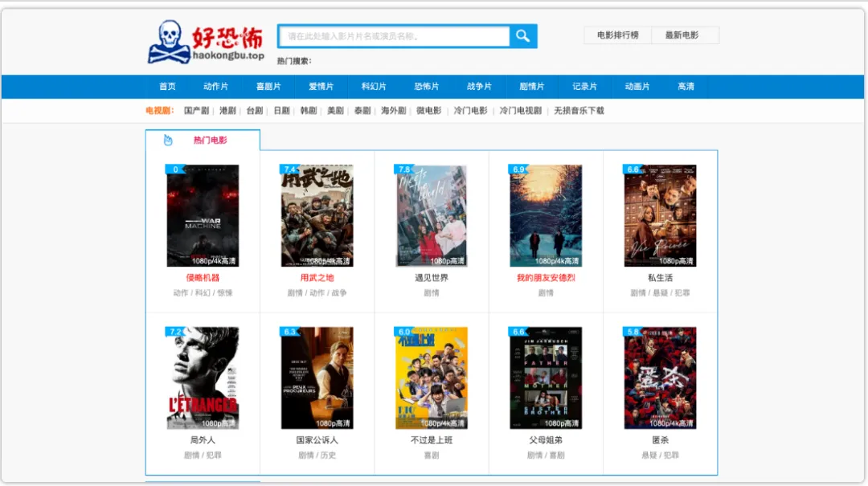Image resolution: width=868 pixels, height=486 pixels.
Task: Click the red 用武之地 title link
Action: pyautogui.click(x=317, y=278)
